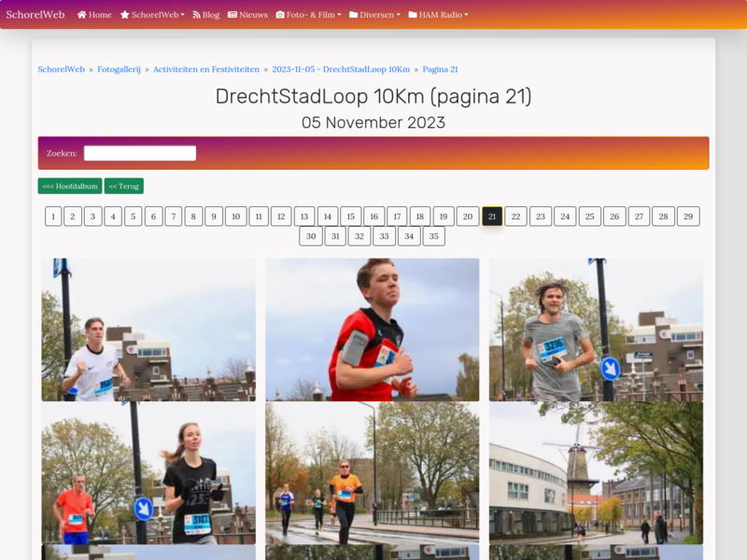747x560 pixels.
Task: Go to page 19
Action: pos(444,217)
